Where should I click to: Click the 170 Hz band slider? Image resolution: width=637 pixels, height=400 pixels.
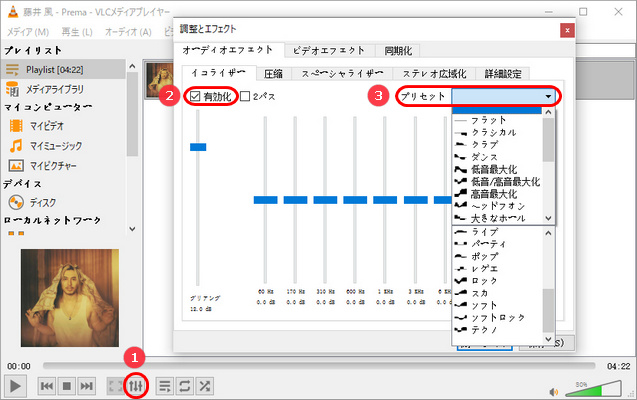coord(295,200)
